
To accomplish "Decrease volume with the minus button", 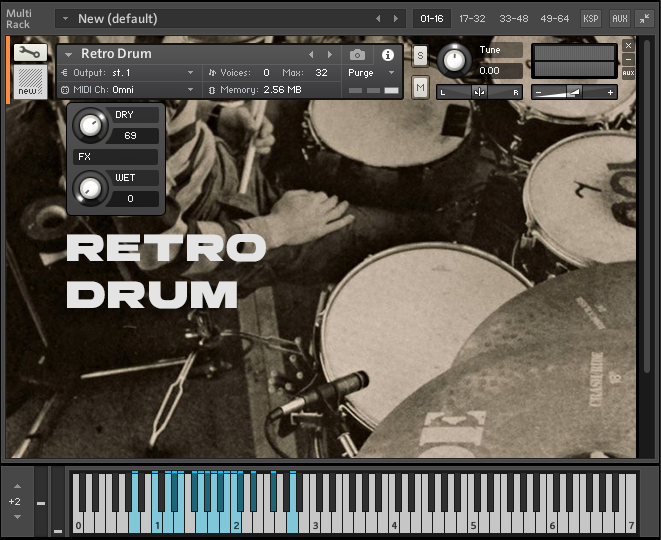I will point(538,92).
